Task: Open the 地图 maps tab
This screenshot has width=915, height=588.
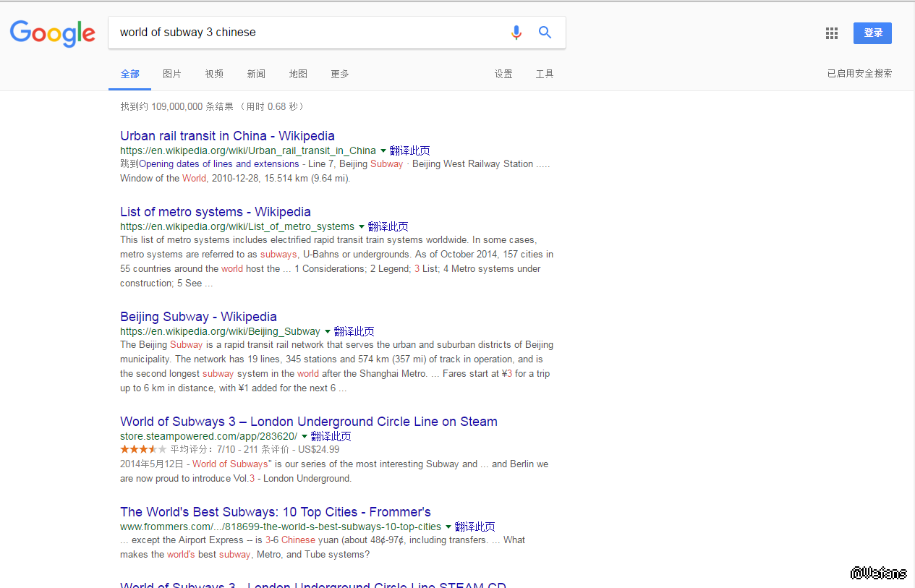Action: pyautogui.click(x=298, y=74)
